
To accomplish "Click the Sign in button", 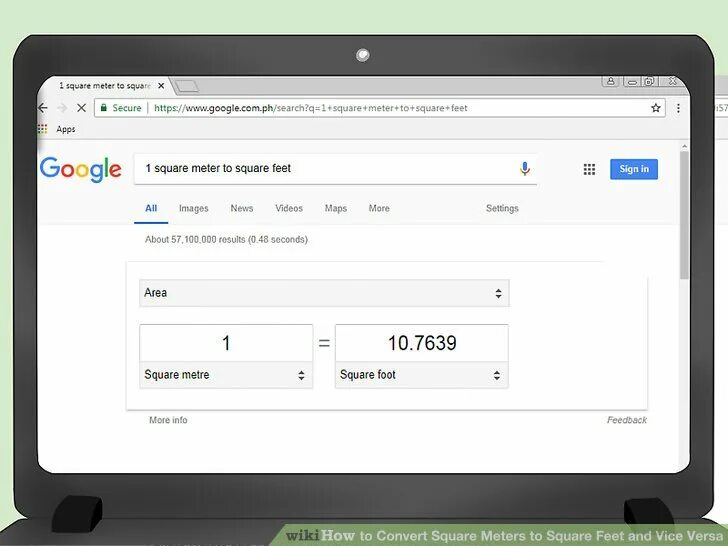I will pyautogui.click(x=634, y=169).
